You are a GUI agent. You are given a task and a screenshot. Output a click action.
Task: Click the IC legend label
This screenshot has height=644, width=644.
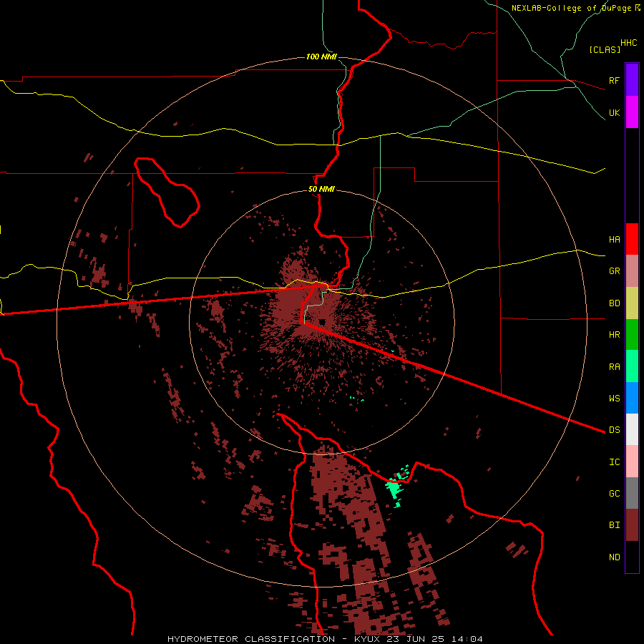[x=614, y=462]
